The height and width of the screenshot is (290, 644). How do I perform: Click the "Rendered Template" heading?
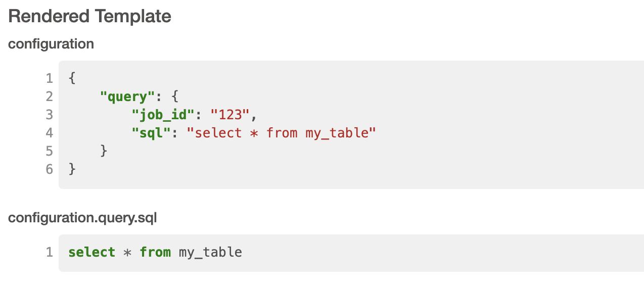(x=90, y=16)
